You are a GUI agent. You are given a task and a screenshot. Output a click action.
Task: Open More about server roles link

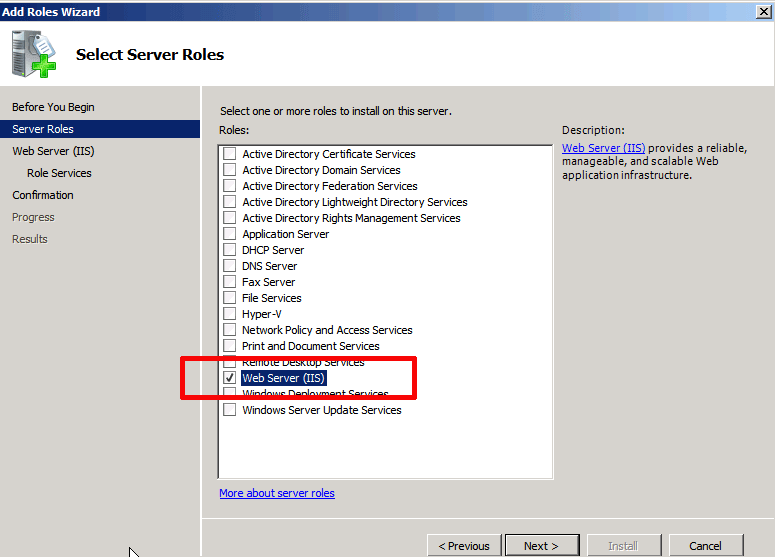[277, 493]
